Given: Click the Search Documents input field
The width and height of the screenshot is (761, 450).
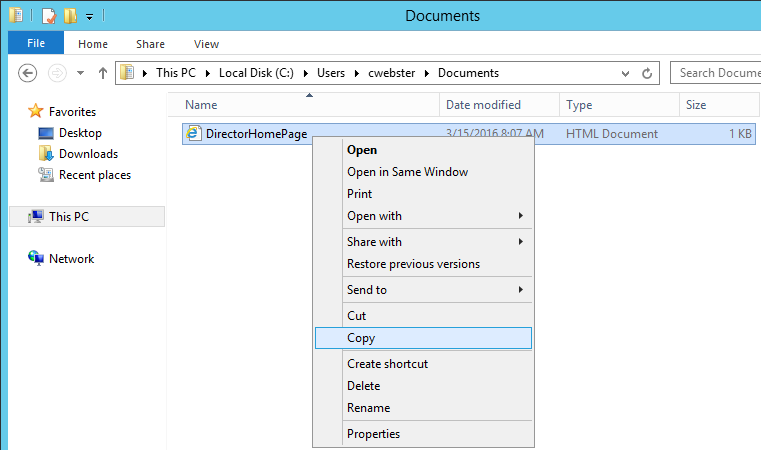Looking at the screenshot, I should point(715,73).
